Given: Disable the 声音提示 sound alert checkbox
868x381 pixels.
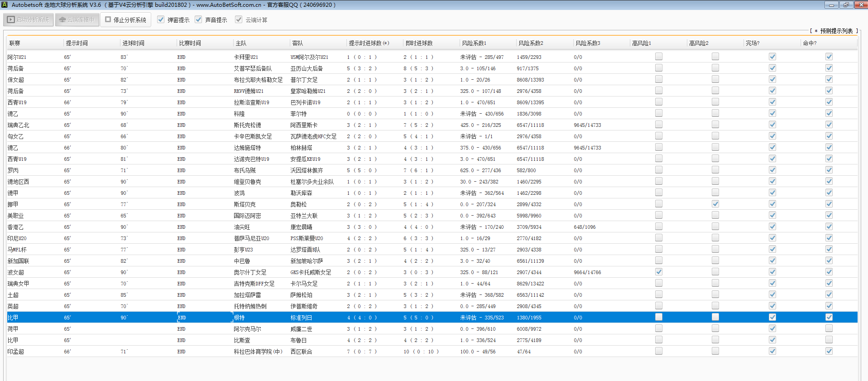Looking at the screenshot, I should 198,19.
